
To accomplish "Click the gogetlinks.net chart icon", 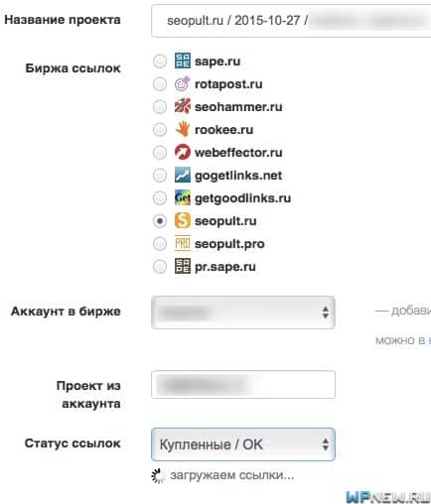I will click(183, 175).
